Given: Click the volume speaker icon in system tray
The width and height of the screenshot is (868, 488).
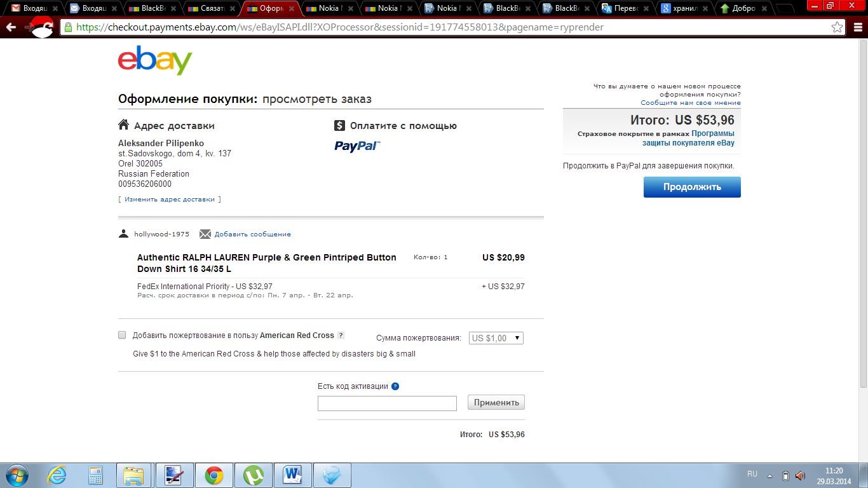Looking at the screenshot, I should pyautogui.click(x=800, y=476).
